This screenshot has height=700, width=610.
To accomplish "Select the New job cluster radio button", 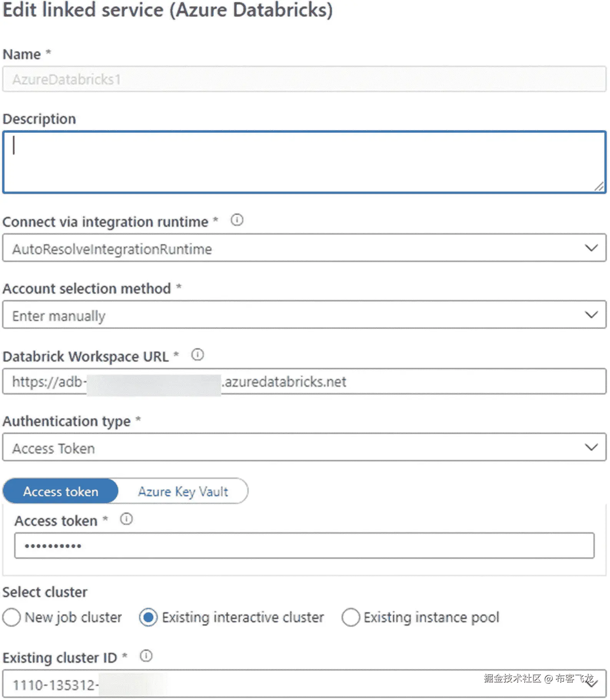I will point(12,617).
